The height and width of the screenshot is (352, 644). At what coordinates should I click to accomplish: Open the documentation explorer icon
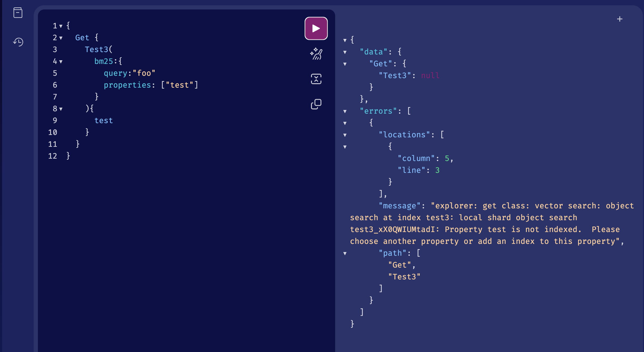click(18, 13)
